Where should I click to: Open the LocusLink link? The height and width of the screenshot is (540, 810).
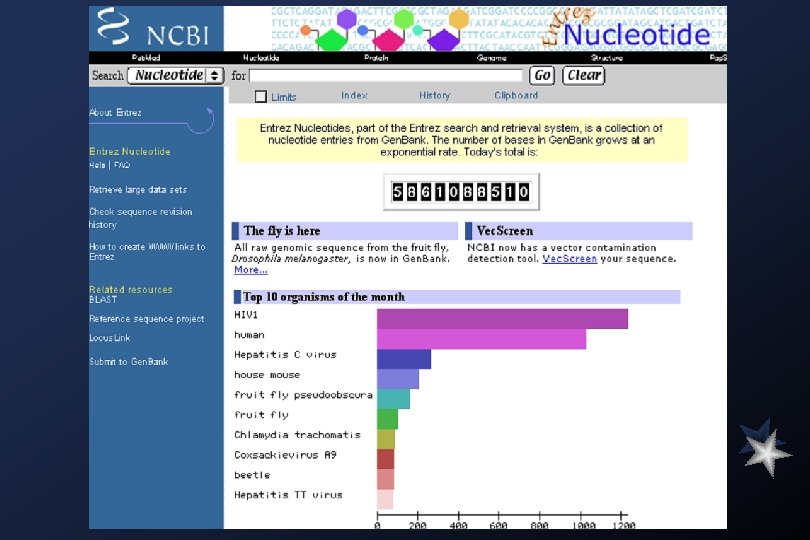(x=110, y=338)
